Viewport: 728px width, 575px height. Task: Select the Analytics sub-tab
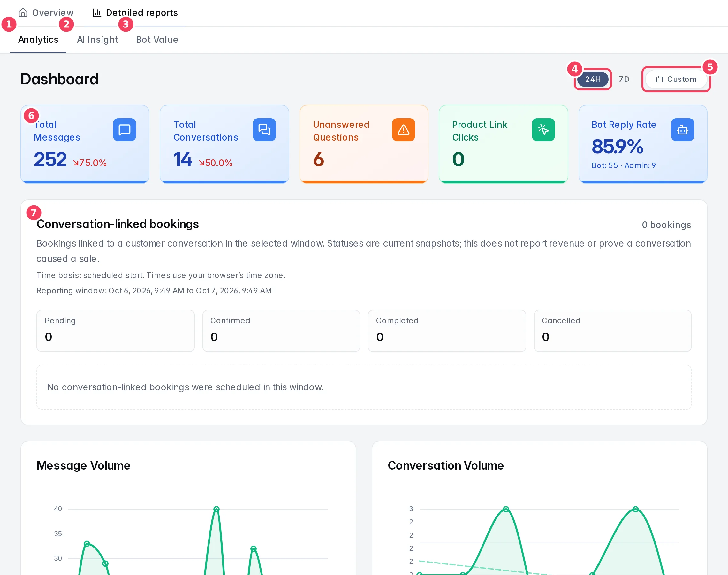[38, 40]
